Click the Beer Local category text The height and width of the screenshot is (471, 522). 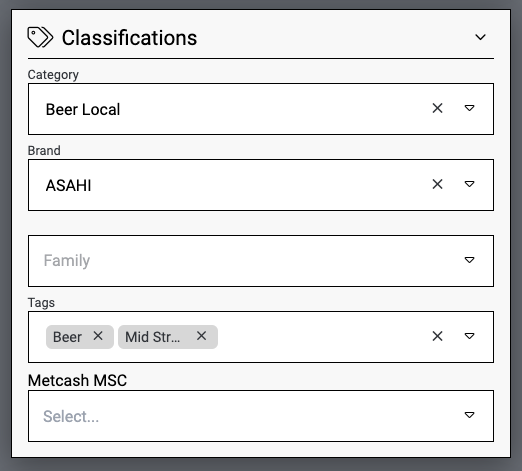tap(83, 109)
